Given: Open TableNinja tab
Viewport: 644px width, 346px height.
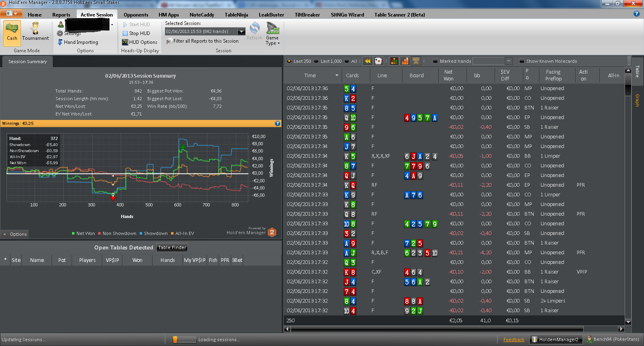Looking at the screenshot, I should [x=236, y=14].
